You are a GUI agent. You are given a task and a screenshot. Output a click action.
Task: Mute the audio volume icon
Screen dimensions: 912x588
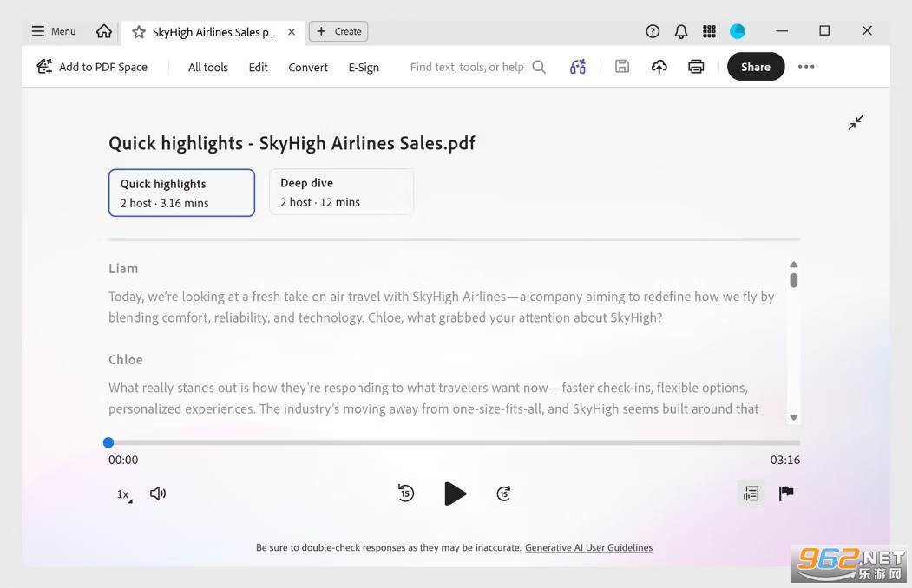coord(158,493)
